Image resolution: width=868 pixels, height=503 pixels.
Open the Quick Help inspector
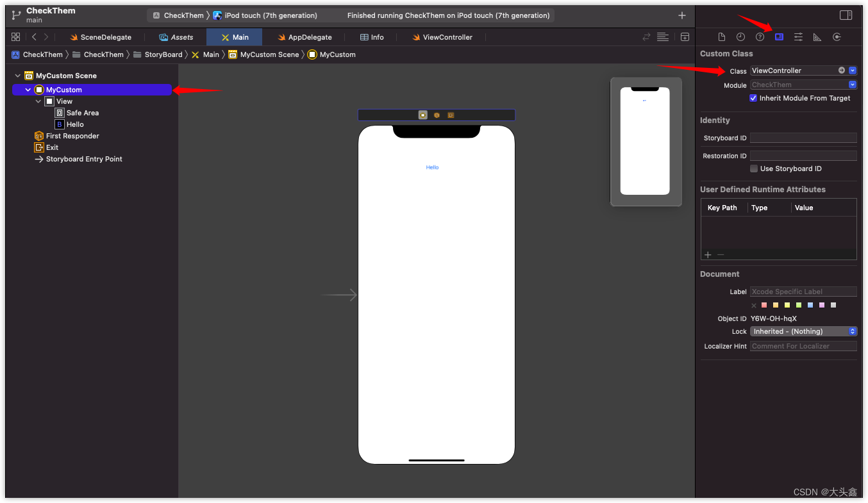pyautogui.click(x=760, y=37)
